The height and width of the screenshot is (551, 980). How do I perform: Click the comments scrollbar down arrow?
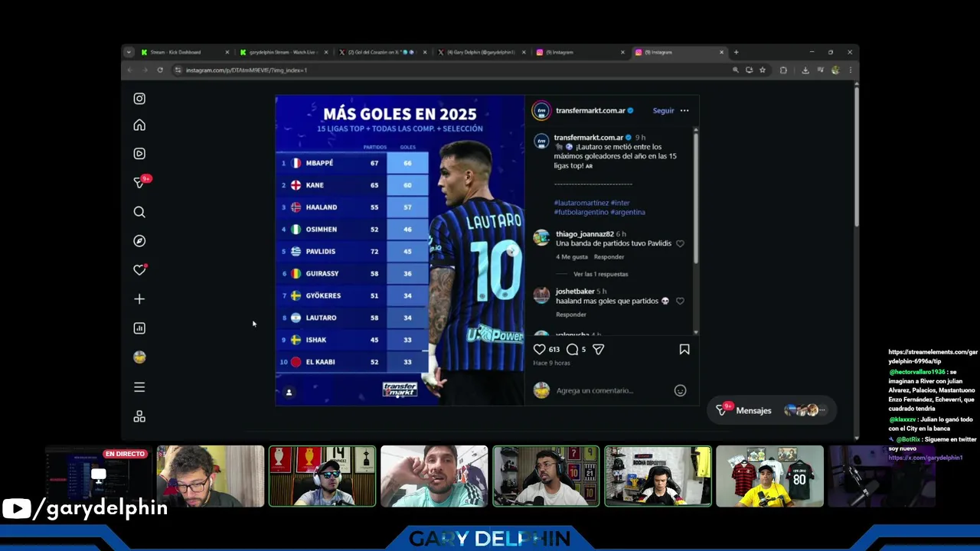695,332
